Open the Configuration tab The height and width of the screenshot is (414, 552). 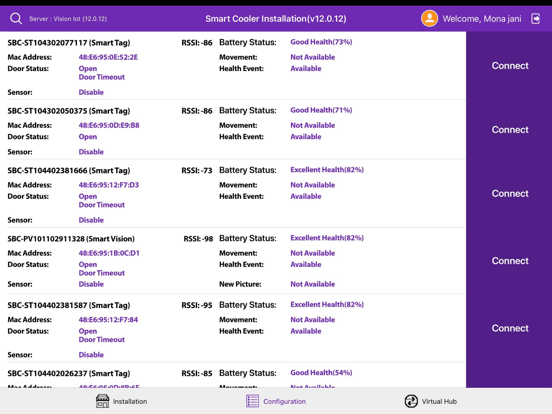tap(276, 401)
